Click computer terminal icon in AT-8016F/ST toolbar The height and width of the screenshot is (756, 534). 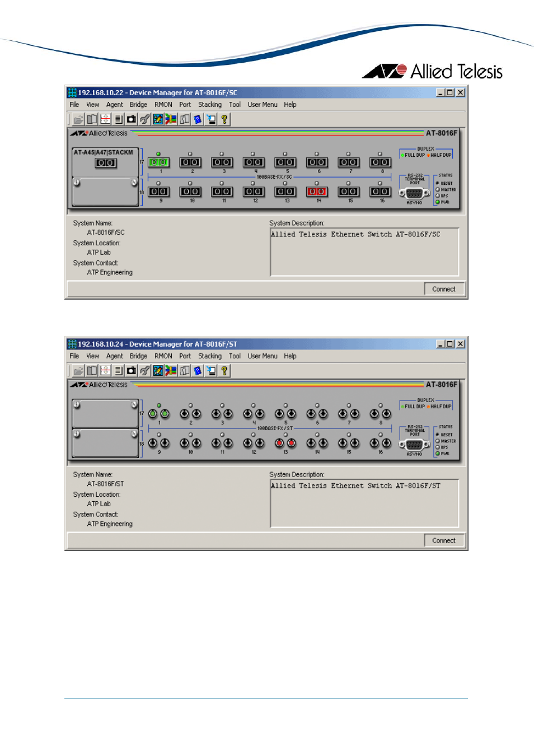click(x=211, y=371)
